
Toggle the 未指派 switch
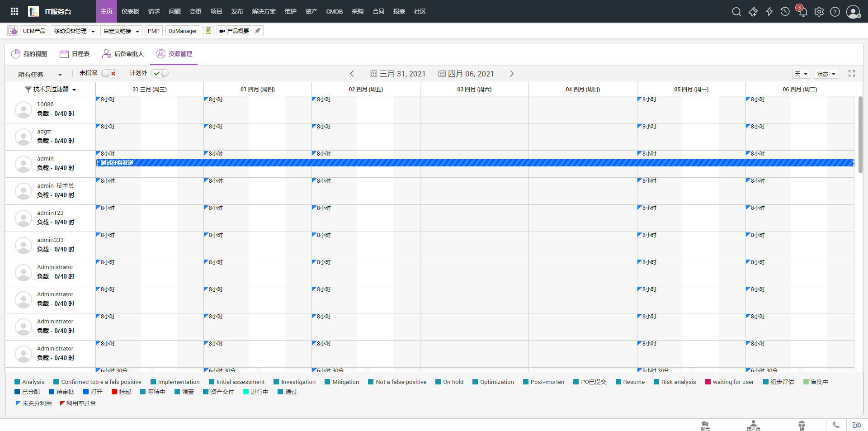click(x=109, y=73)
